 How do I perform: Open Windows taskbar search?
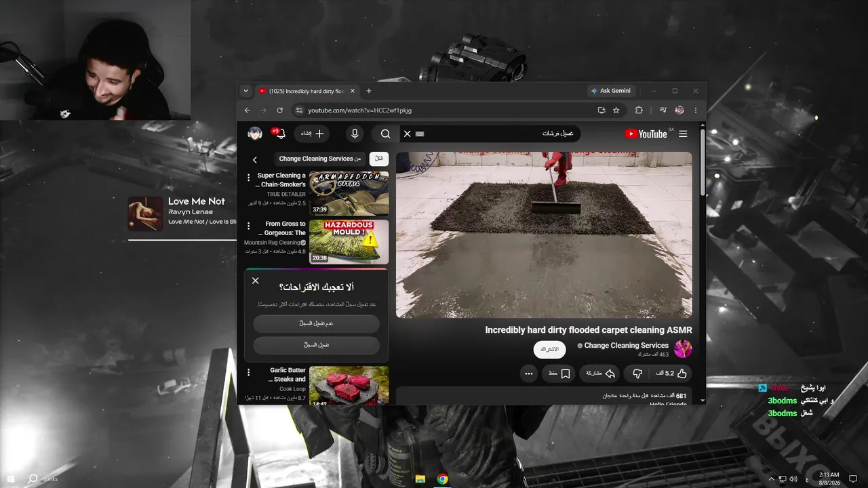33,479
